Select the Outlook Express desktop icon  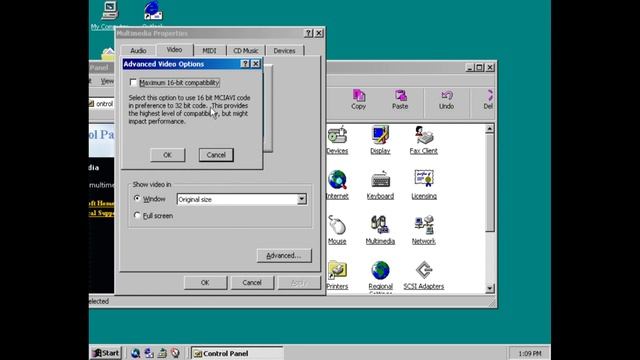tap(153, 15)
